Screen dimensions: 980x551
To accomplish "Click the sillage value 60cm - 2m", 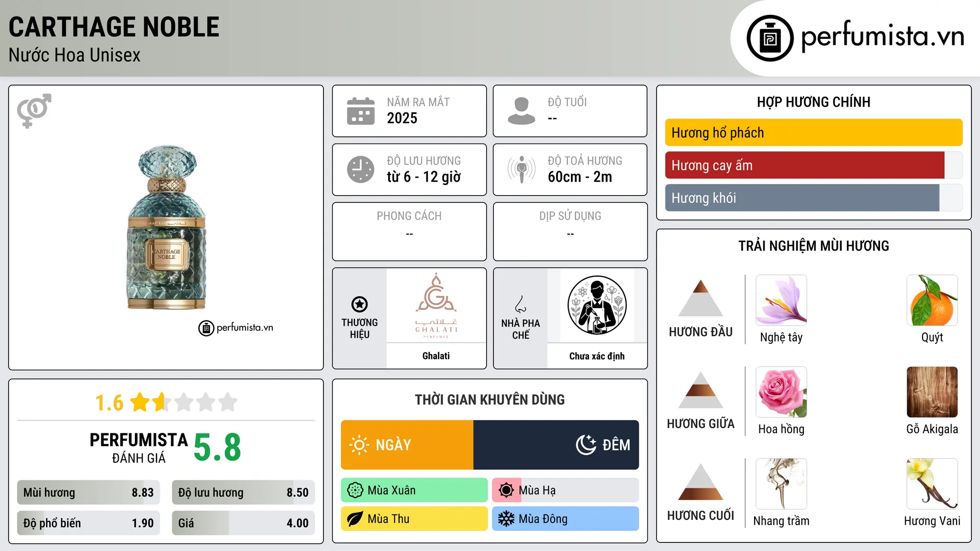I will [x=580, y=177].
